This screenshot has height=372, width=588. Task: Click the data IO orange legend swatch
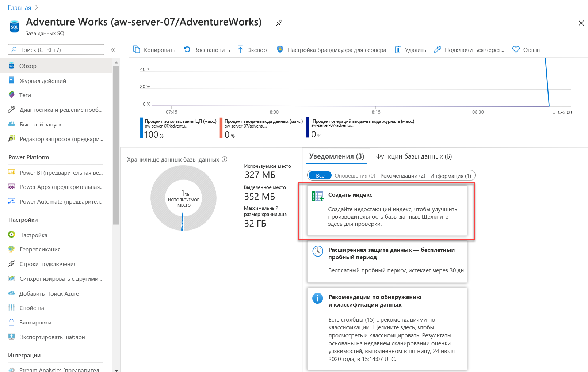coord(221,128)
